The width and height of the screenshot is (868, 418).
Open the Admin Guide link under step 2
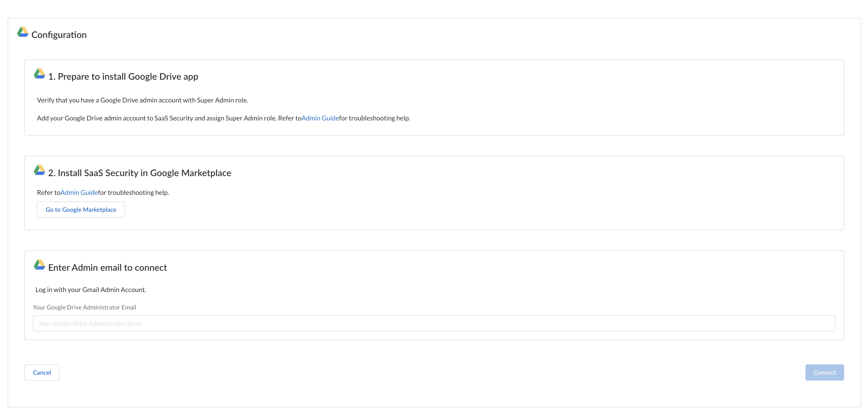(x=79, y=193)
